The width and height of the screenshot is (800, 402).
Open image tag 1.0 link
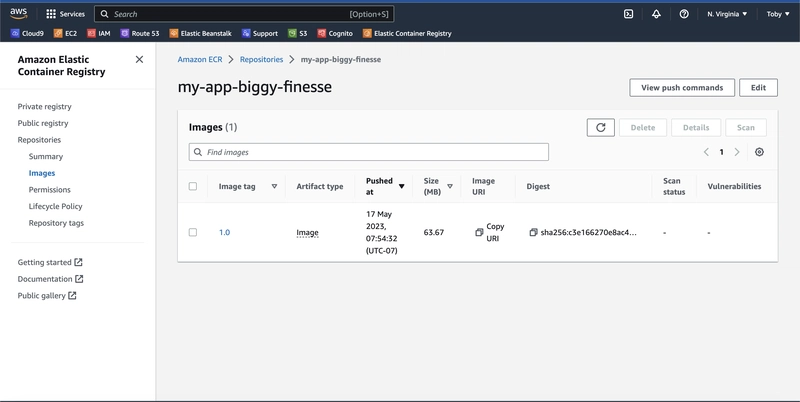point(224,232)
